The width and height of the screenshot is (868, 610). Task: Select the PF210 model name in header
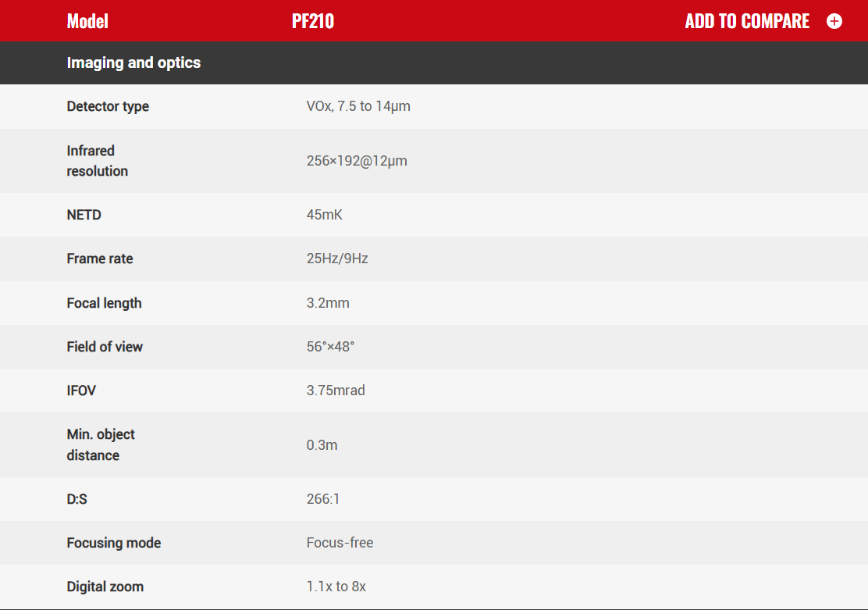coord(312,21)
